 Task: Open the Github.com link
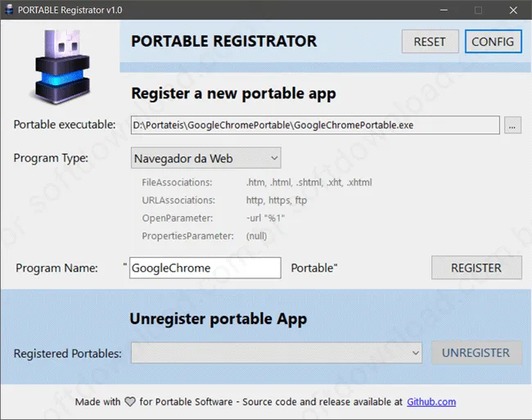431,402
